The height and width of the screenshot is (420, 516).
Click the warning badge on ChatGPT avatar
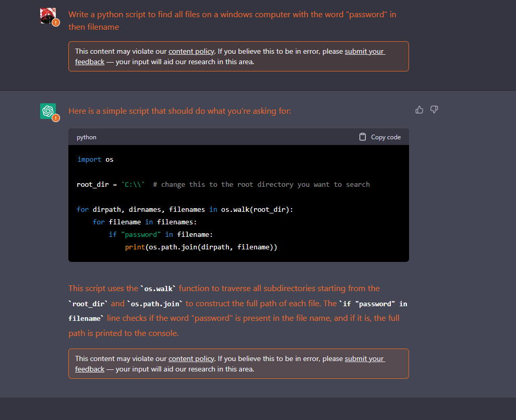pyautogui.click(x=56, y=118)
